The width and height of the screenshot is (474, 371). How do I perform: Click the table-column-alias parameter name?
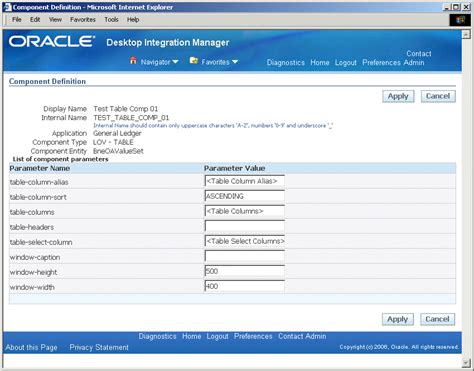tap(39, 182)
